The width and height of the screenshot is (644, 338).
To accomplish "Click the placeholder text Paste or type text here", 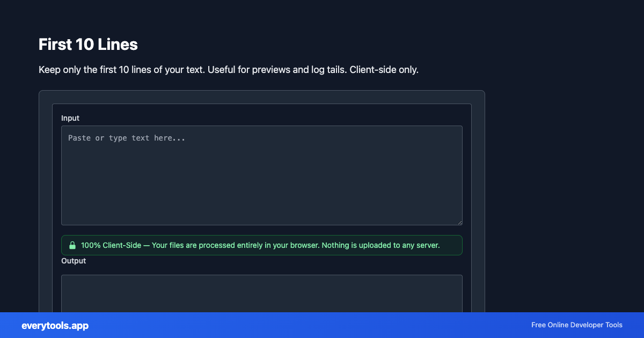I will [x=126, y=138].
